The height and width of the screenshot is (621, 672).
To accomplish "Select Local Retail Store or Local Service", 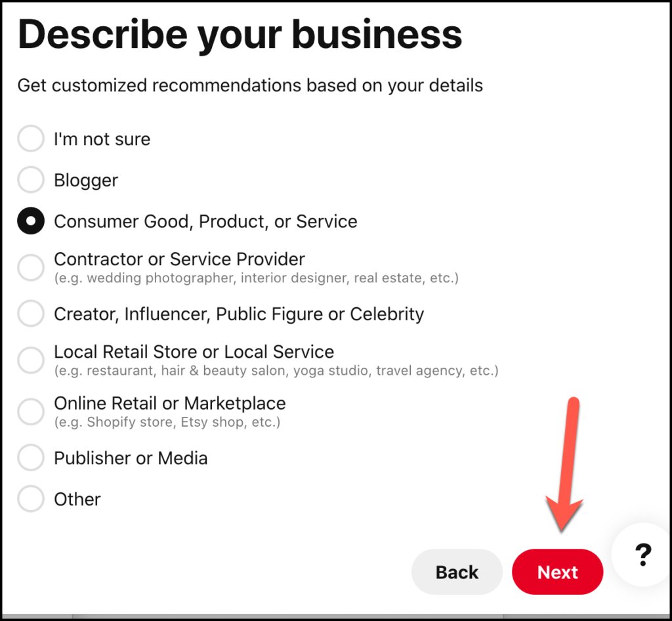I will 30,360.
